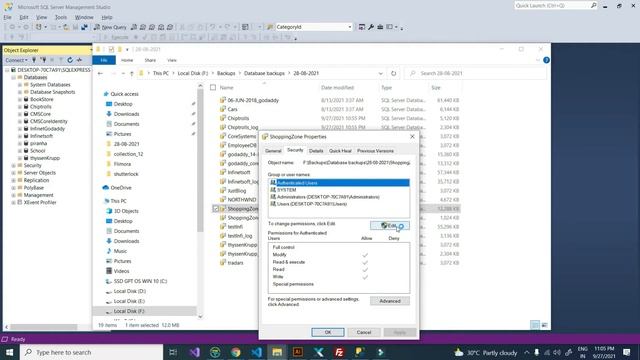The height and width of the screenshot is (360, 640).
Task: Select the tradars file
Action: click(x=236, y=263)
